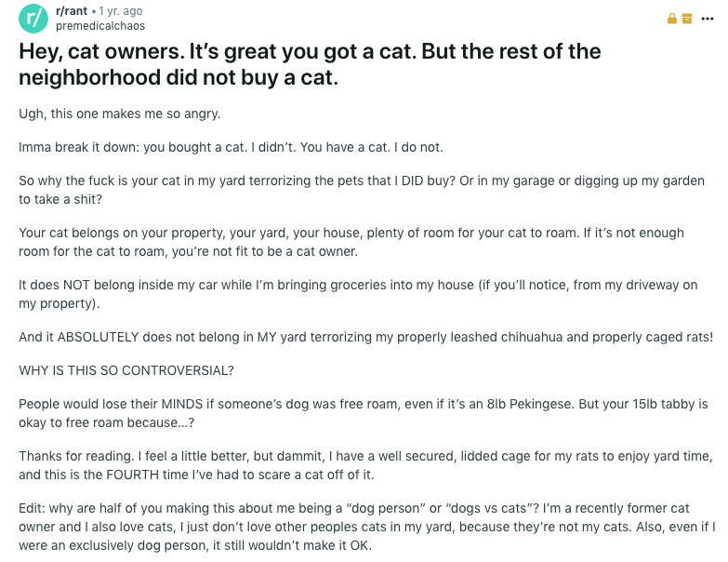Select the paragraph starting 'It does NOT belong'

tap(358, 294)
